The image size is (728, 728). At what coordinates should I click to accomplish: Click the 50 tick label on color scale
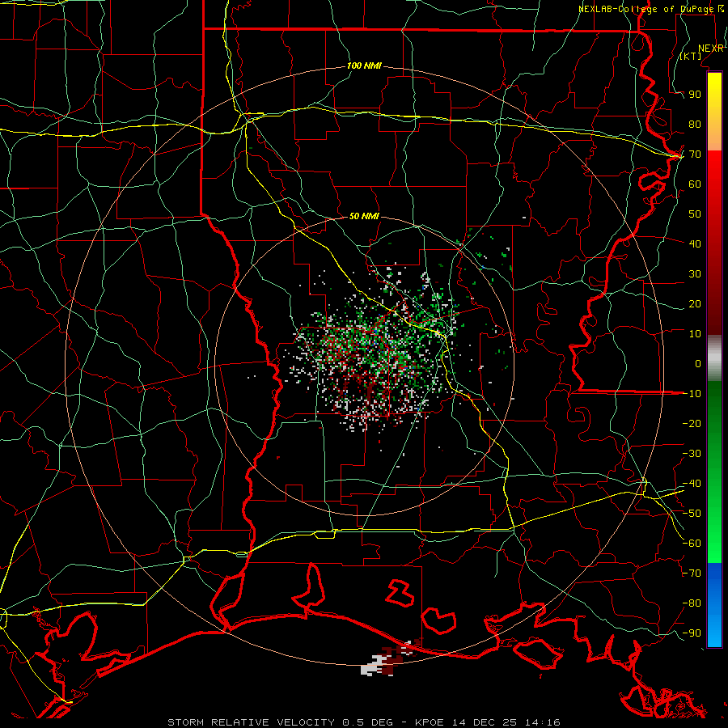point(695,214)
